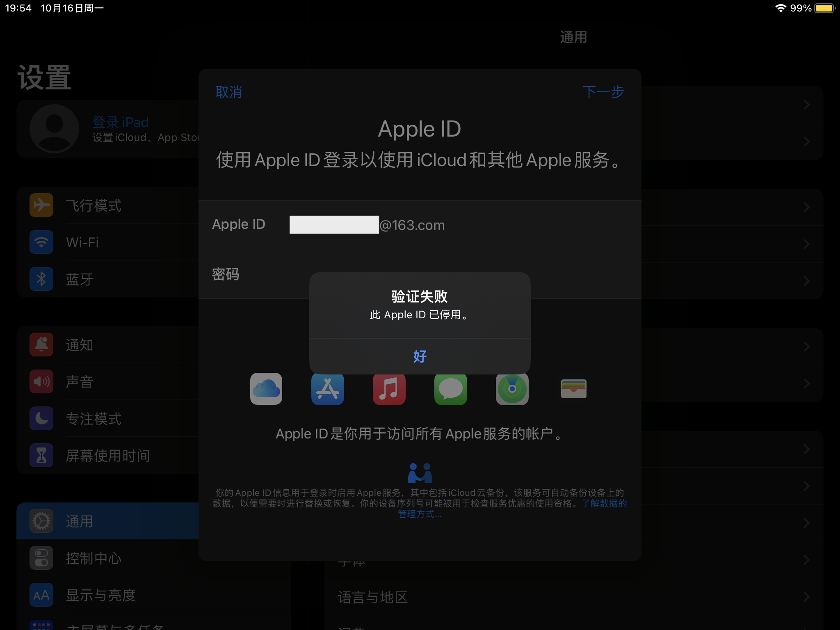Tap the App Store icon
The height and width of the screenshot is (630, 840).
tap(327, 389)
